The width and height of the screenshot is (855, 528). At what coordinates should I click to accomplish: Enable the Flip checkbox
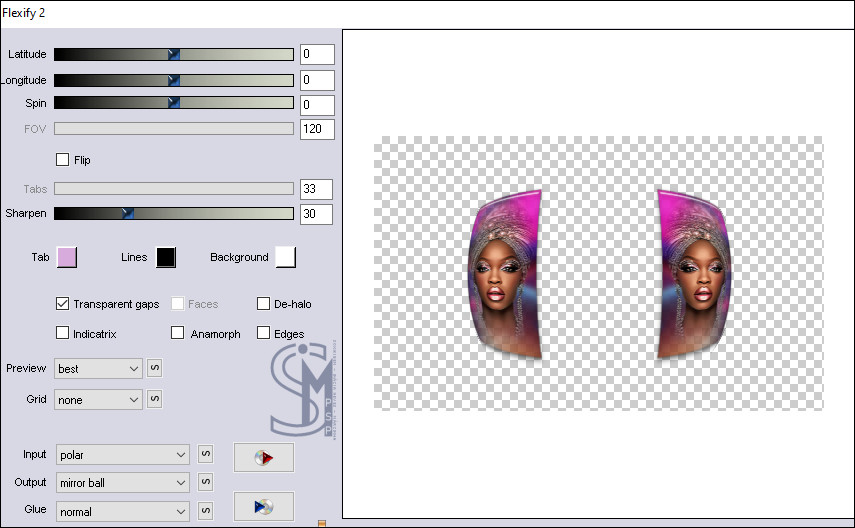tap(63, 160)
